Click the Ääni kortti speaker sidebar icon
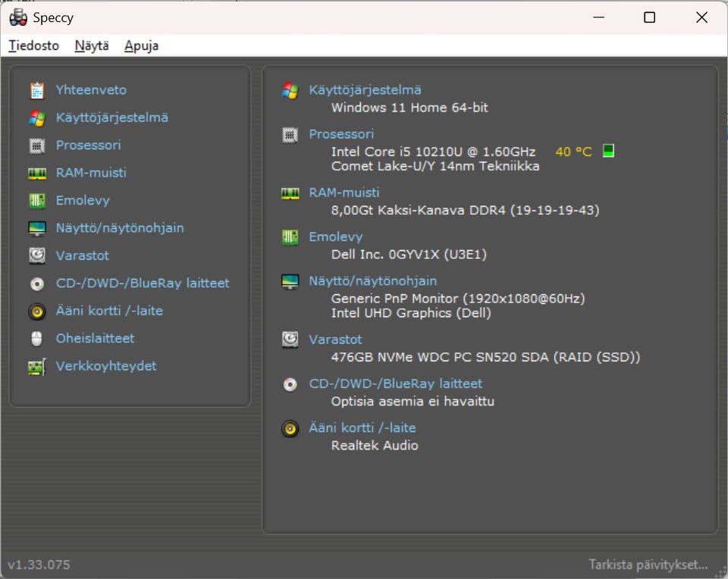Screen dimensions: 728x579 click(36, 311)
